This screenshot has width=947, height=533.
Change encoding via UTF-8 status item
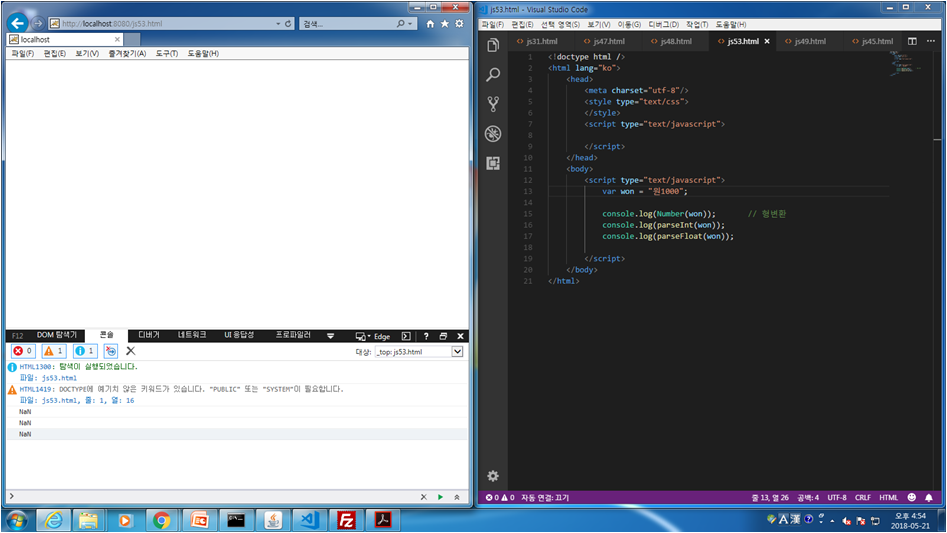coord(836,498)
